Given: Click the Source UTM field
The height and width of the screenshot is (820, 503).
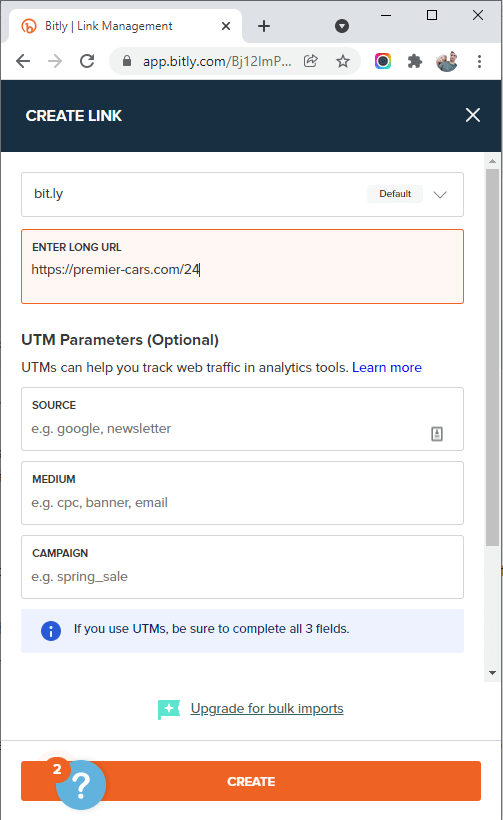Looking at the screenshot, I should [x=242, y=419].
